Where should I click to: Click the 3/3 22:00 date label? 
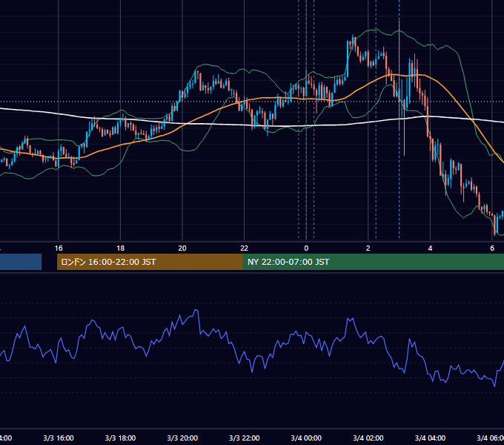coord(245,438)
